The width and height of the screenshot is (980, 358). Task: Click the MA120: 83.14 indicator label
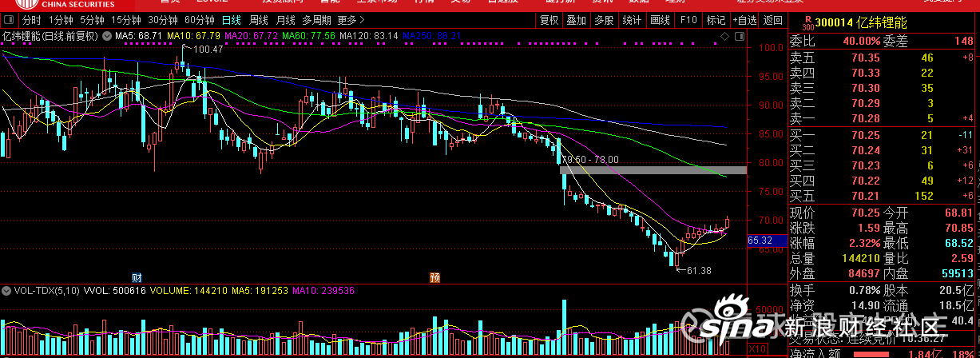(x=368, y=36)
